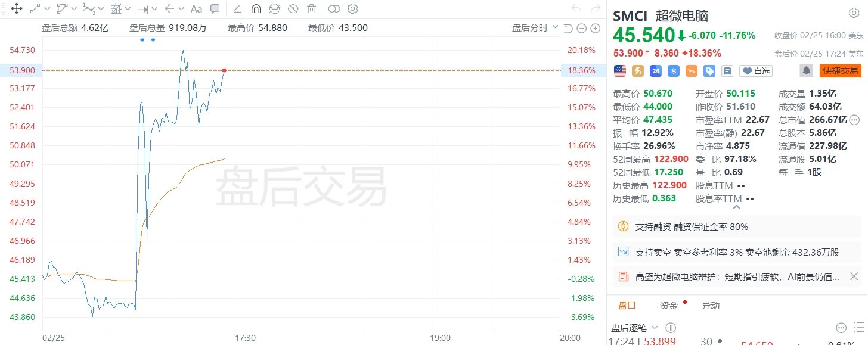Open 支持卖空 short selling info row
Viewport: 868px width, 345px height.
point(737,252)
